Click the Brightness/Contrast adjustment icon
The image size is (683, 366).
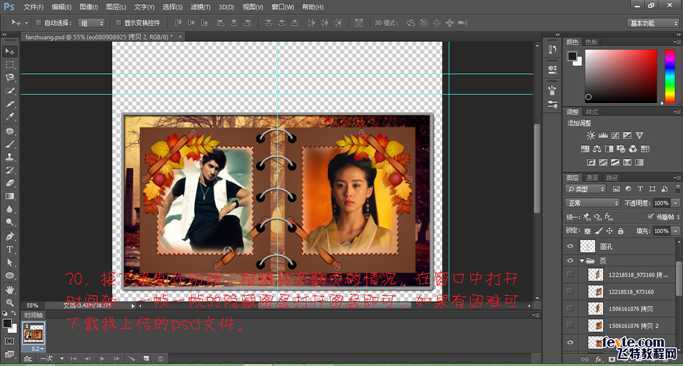coord(591,136)
